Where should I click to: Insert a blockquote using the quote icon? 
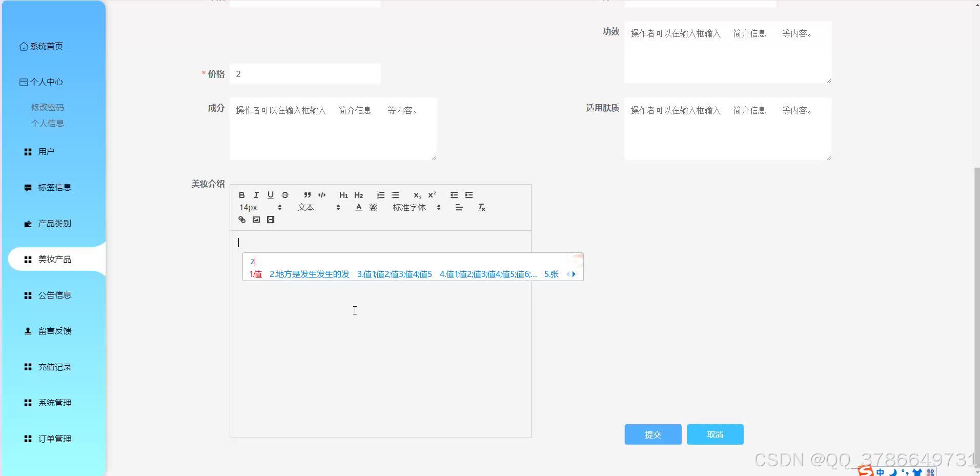307,195
